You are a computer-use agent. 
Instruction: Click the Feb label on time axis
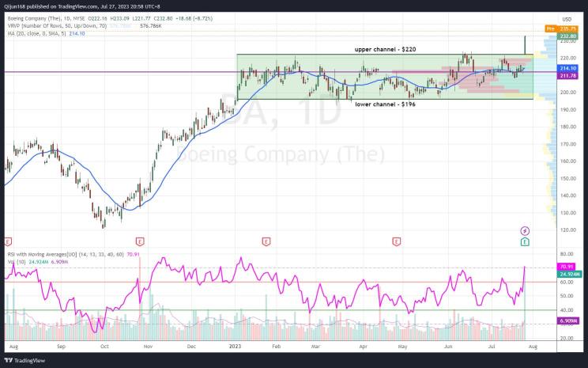coord(276,347)
